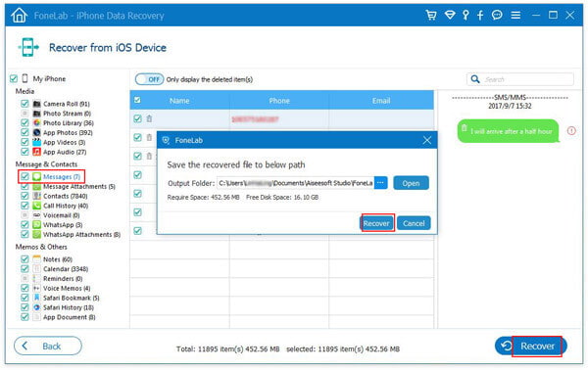Image resolution: width=588 pixels, height=370 pixels.
Task: Uncheck the first table row checkbox
Action: pos(137,118)
